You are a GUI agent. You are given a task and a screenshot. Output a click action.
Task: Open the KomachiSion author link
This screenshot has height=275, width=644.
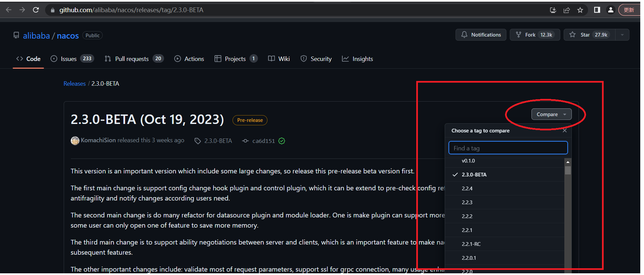pos(98,140)
